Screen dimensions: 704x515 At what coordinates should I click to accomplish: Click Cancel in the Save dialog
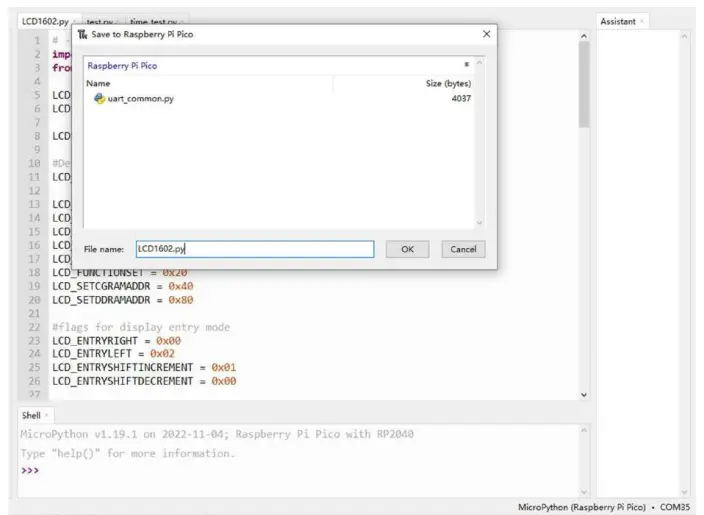(463, 249)
